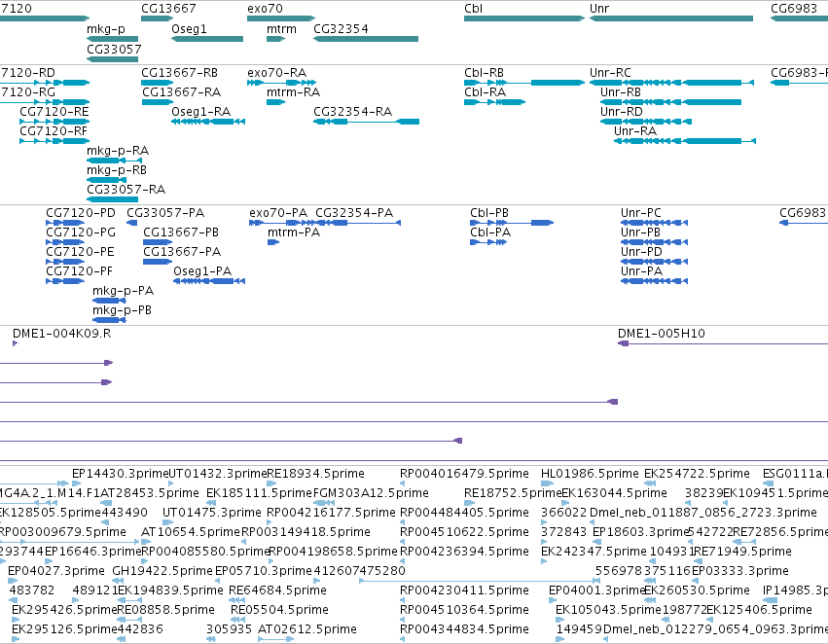828x644 pixels.
Task: Select EST label RE64684.5prime
Action: click(277, 590)
